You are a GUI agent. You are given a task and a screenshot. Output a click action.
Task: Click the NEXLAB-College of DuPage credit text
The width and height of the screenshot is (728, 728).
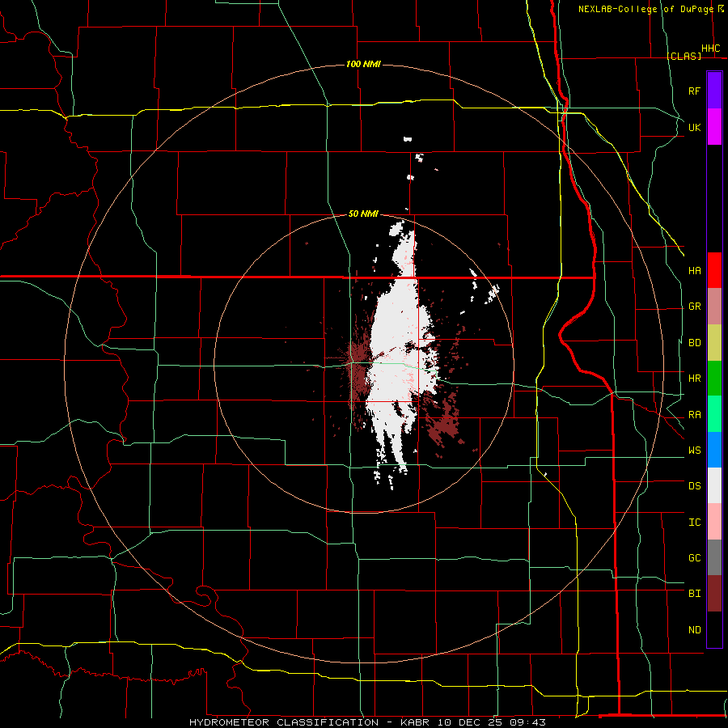pyautogui.click(x=645, y=9)
